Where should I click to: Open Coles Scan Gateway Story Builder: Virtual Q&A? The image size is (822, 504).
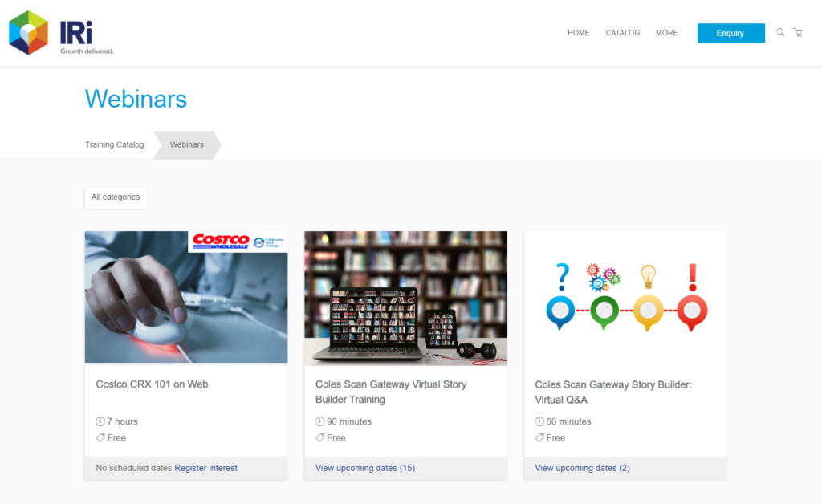coord(613,392)
